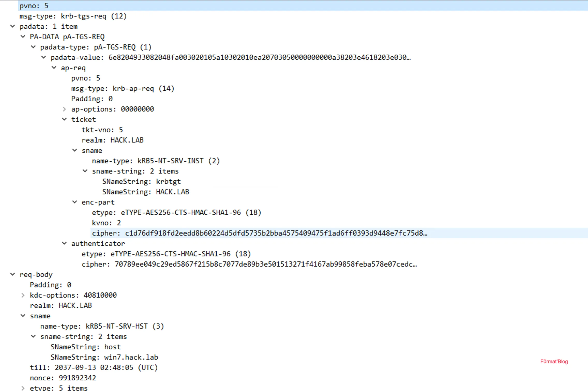Screen dimensions: 588x391
Task: Collapse sname-string containing host entry
Action: click(33, 336)
